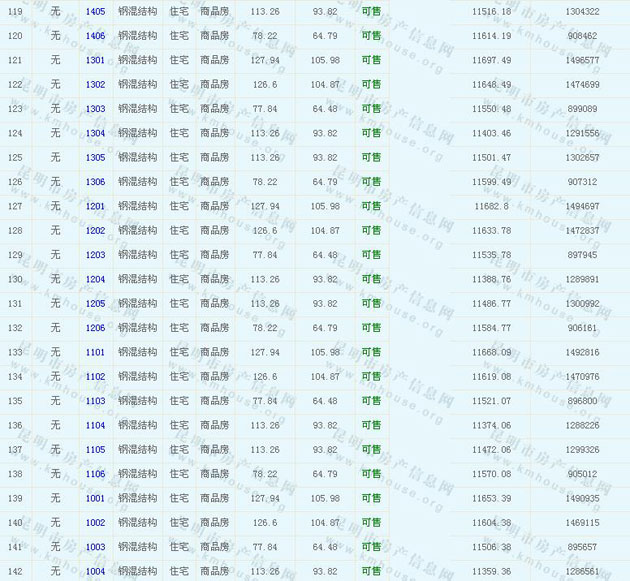The height and width of the screenshot is (581, 630).
Task: Click 可售 status in row 127
Action: point(371,206)
